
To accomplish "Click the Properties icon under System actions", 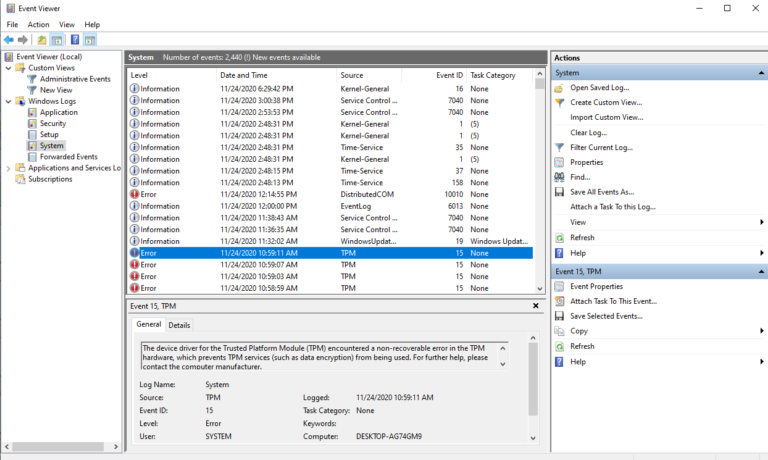I will [559, 162].
